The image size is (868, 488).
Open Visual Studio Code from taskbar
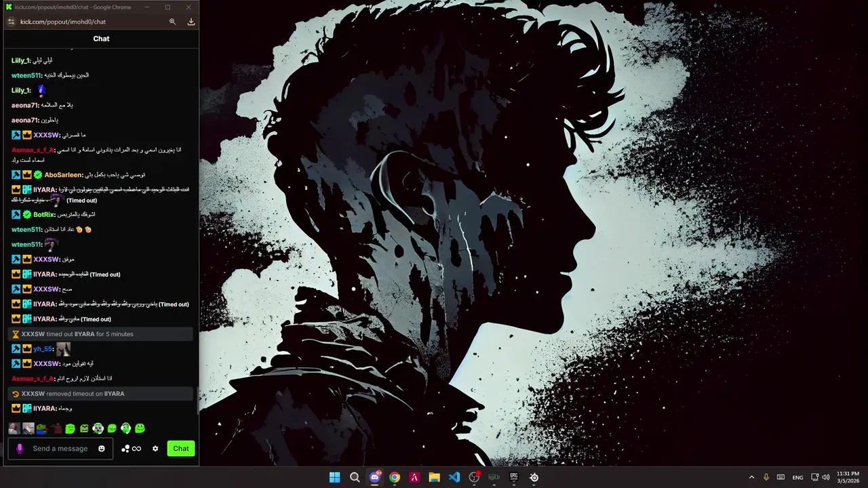click(x=454, y=477)
